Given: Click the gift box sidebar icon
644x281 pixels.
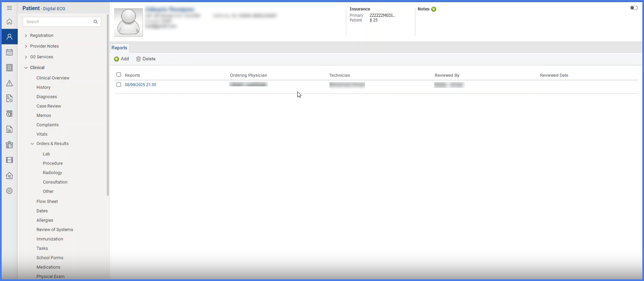Looking at the screenshot, I should click(9, 145).
